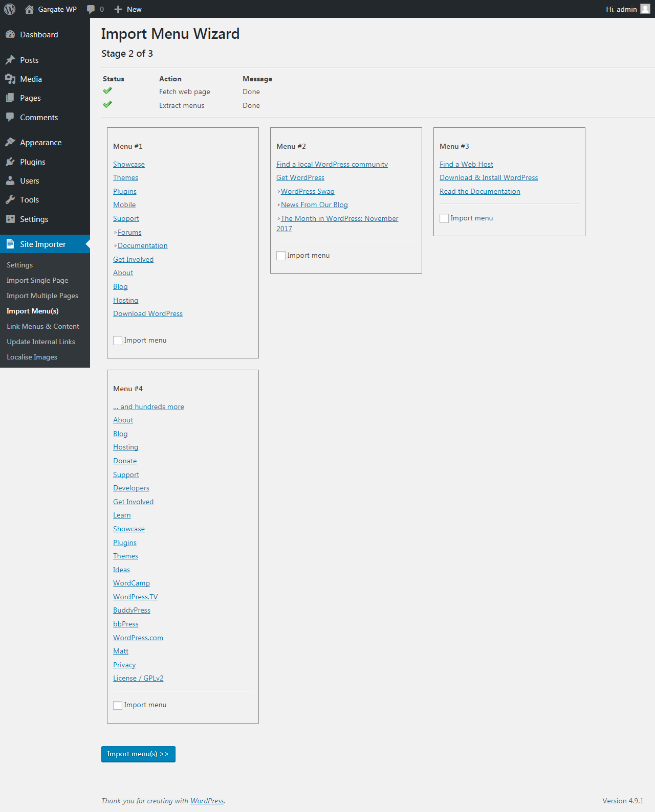Click the WordPress logo icon in admin bar
The height and width of the screenshot is (812, 655).
click(10, 9)
